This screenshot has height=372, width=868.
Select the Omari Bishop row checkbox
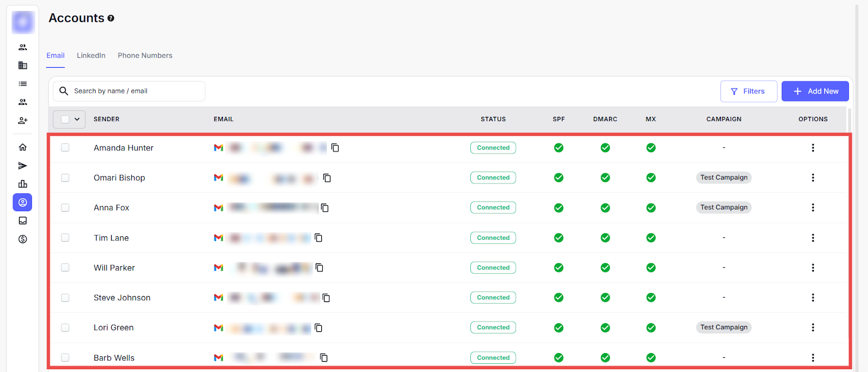(x=65, y=178)
